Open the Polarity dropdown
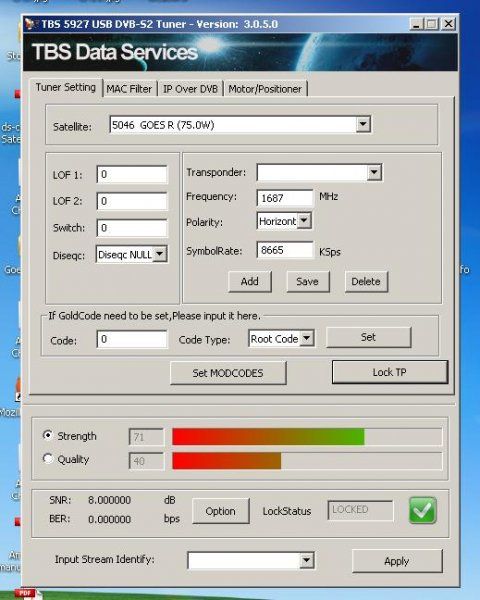 point(304,221)
